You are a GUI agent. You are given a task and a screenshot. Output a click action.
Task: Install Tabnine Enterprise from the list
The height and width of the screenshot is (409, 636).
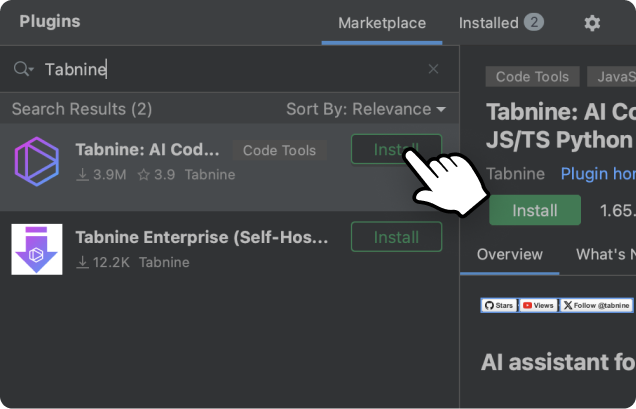396,237
